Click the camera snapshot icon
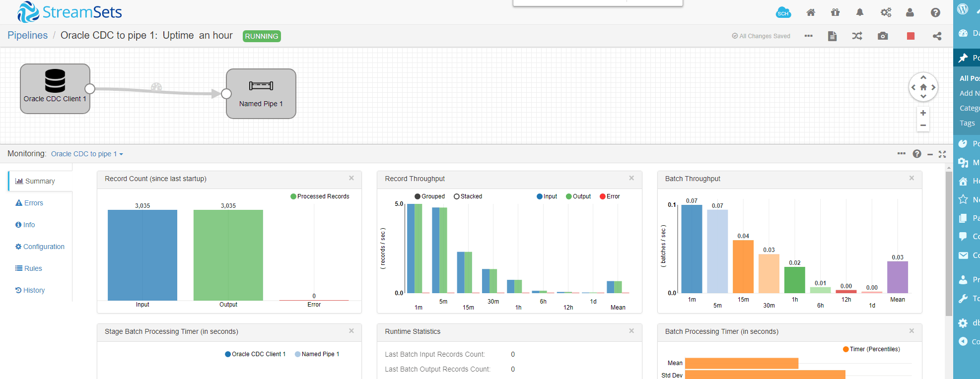 [x=883, y=36]
